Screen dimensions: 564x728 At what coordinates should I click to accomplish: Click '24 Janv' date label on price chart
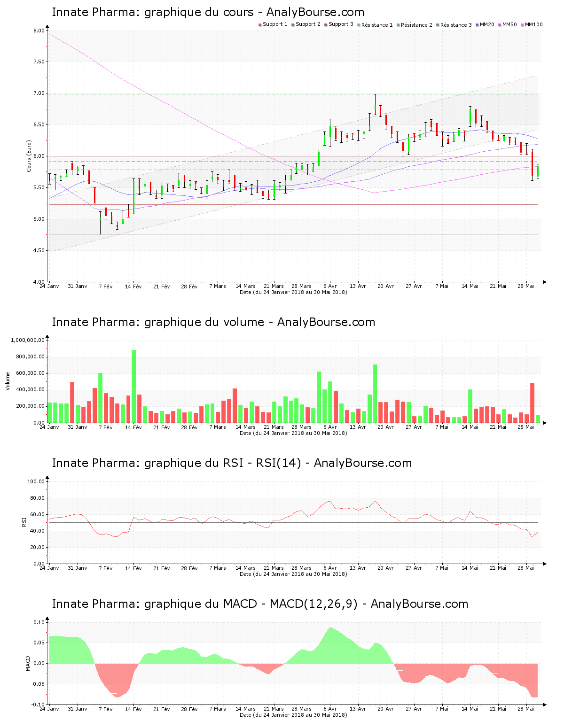click(x=49, y=286)
